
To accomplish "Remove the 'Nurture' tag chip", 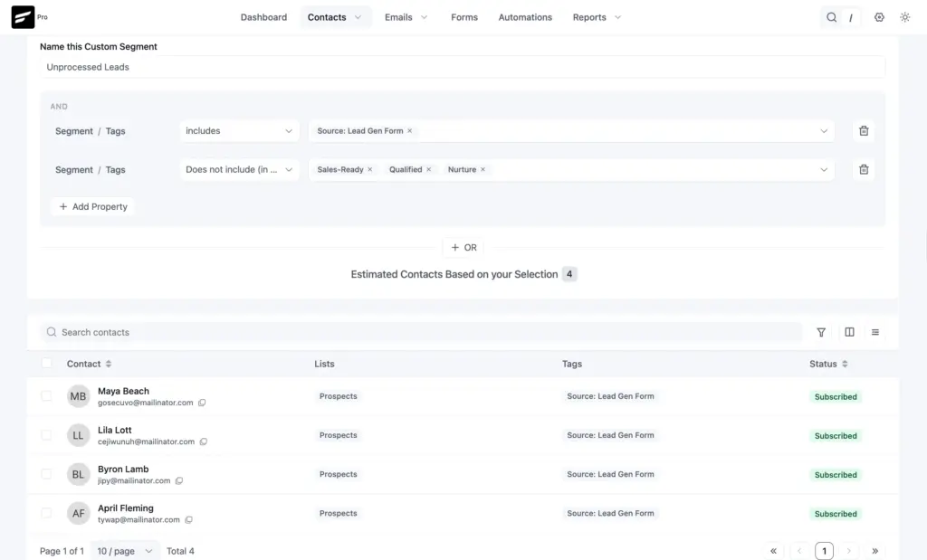I will [x=483, y=169].
